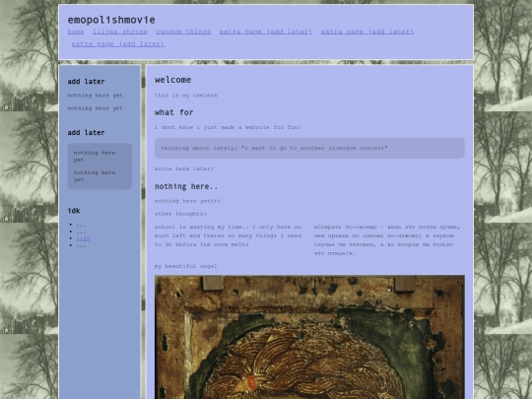Click the 'add later' heading above the boxed notes

click(86, 133)
